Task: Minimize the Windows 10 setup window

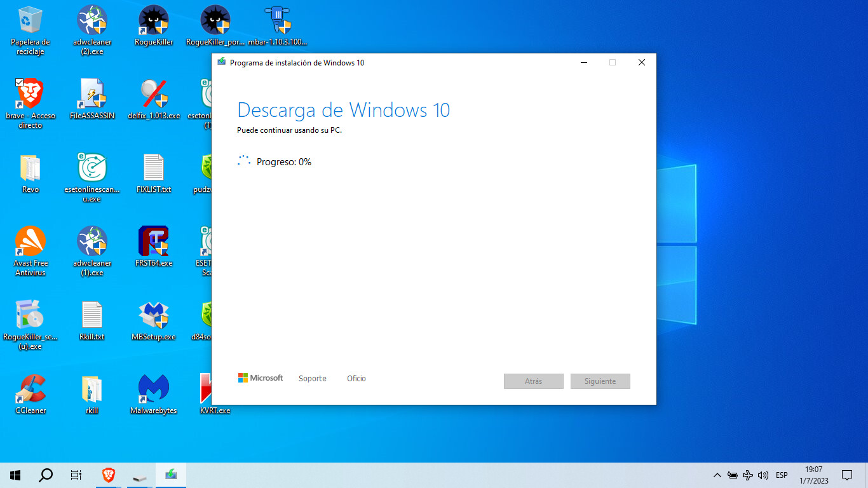Action: coord(583,62)
